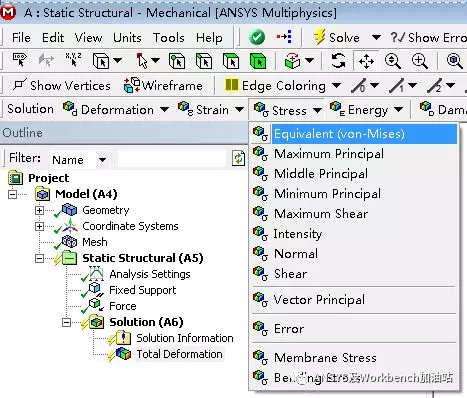
Task: Open the Help menu
Action: [x=209, y=38]
